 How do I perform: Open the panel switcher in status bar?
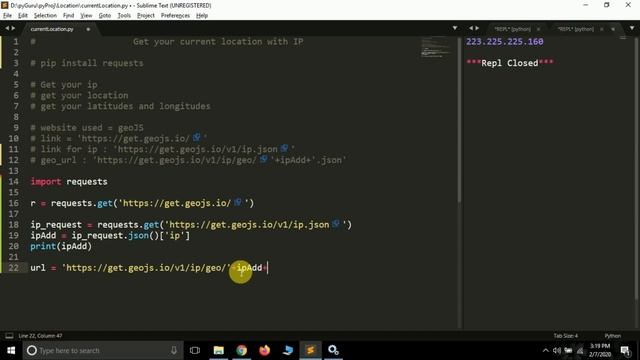[x=9, y=336]
